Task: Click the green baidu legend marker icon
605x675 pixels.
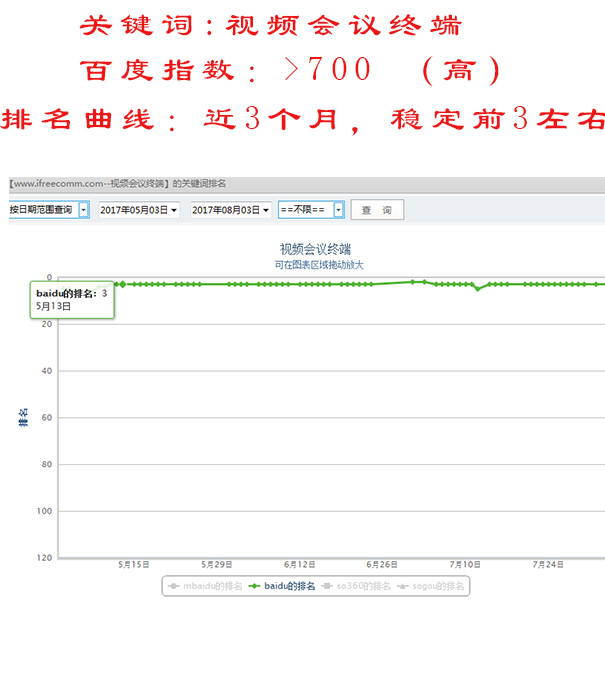Action: 254,586
